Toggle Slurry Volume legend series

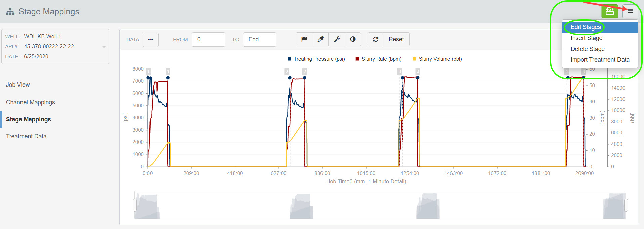point(437,59)
